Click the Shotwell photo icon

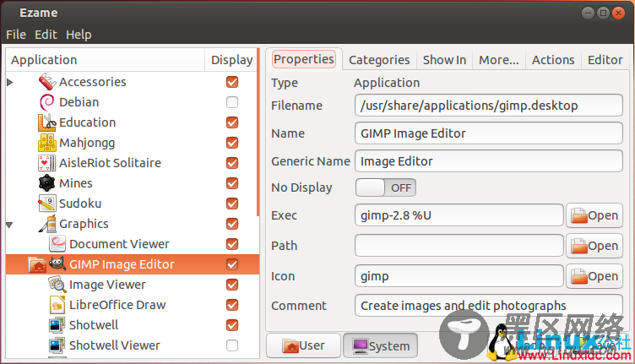pos(57,324)
